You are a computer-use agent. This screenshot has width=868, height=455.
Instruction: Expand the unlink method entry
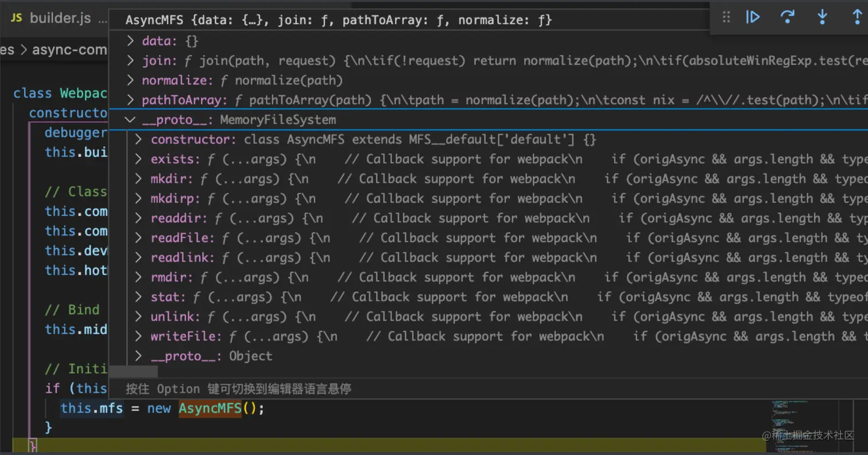138,317
